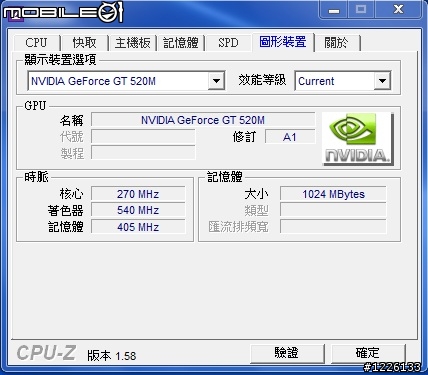
Task: Click the CPU-Z logo text
Action: coord(46,353)
